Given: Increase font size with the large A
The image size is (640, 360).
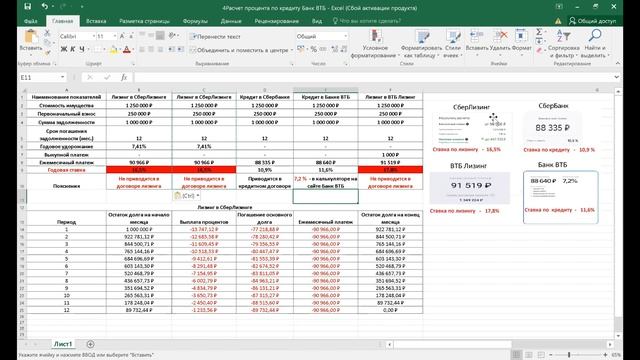Looking at the screenshot, I should 122,36.
